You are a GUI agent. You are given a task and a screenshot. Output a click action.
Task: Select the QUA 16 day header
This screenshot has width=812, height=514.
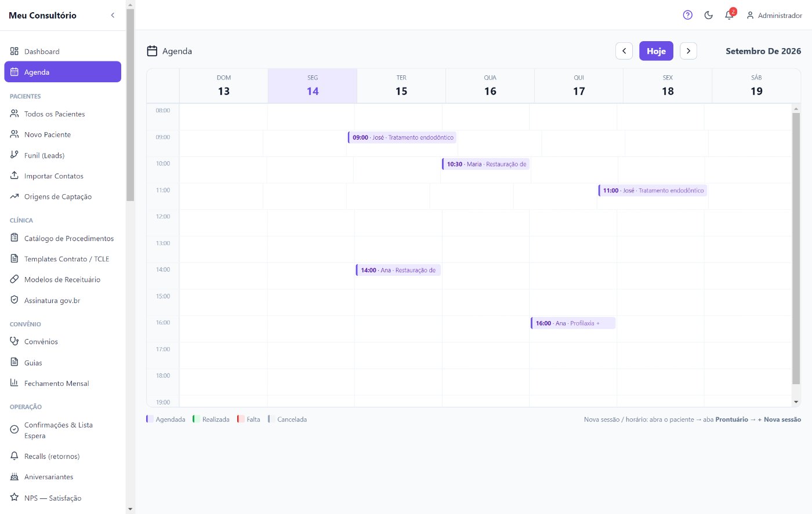(490, 86)
